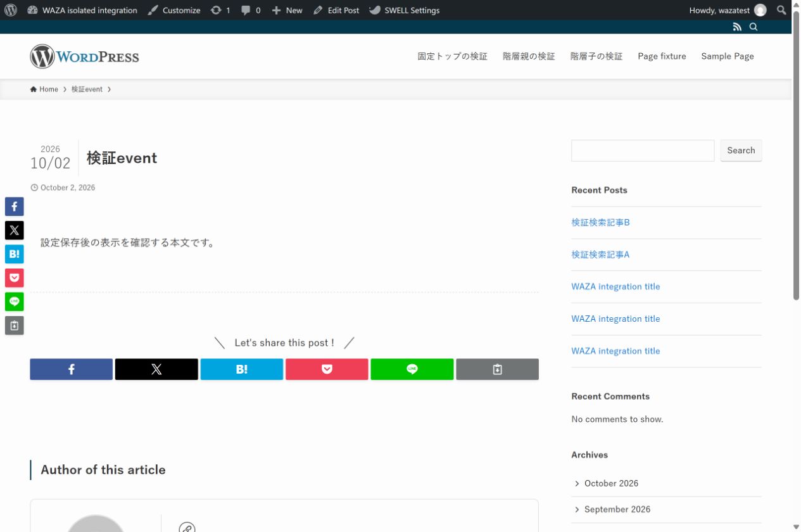Click the WordPress site logo
Image resolution: width=801 pixels, height=532 pixels.
coord(84,56)
